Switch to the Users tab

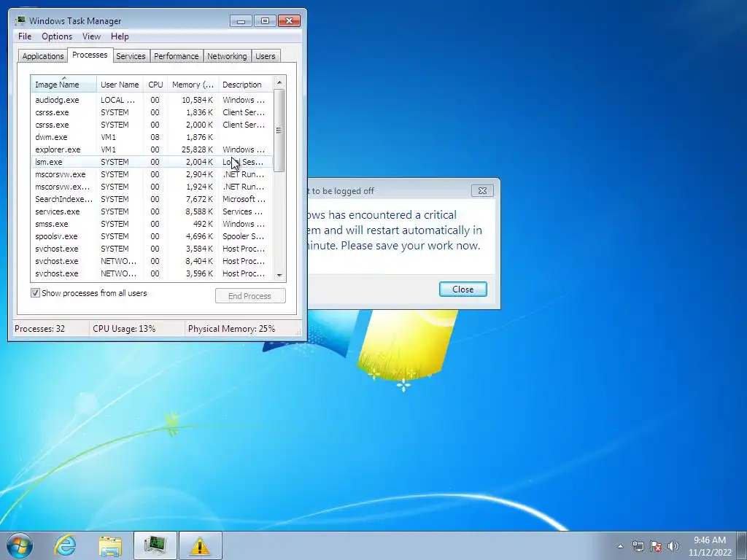click(x=266, y=55)
